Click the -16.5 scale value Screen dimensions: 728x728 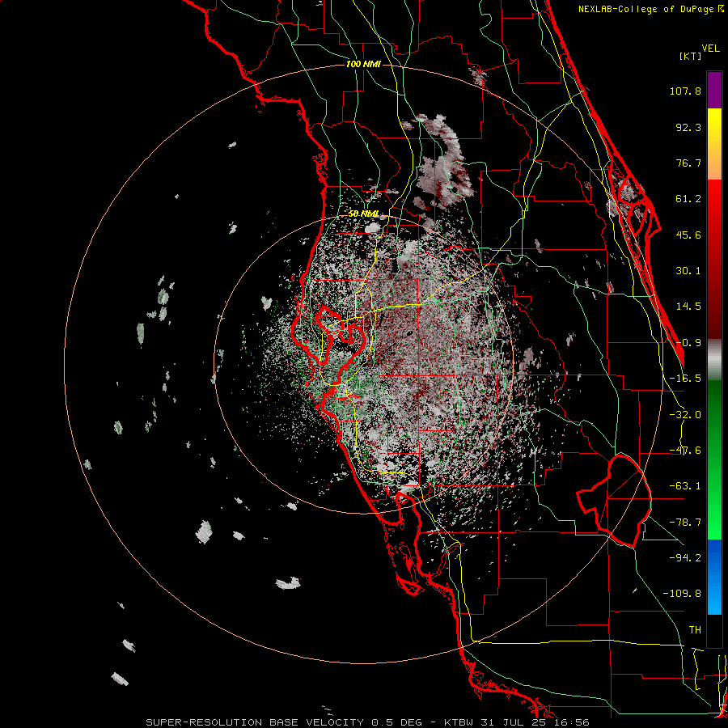click(x=685, y=379)
